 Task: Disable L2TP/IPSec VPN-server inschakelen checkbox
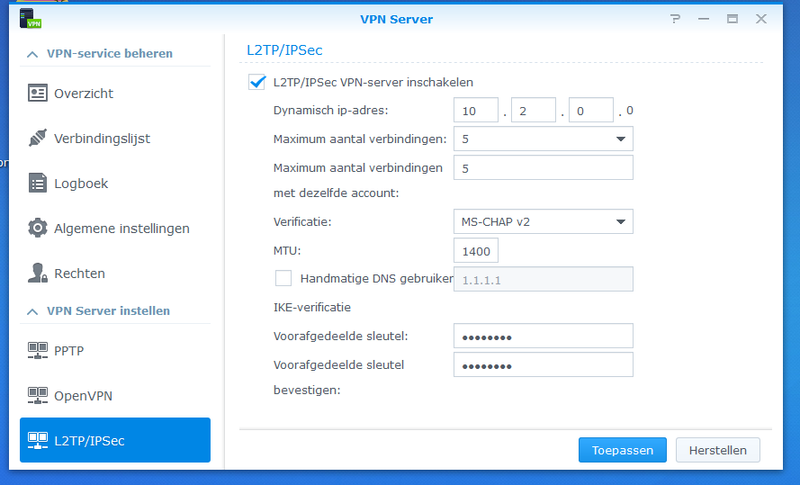coord(256,82)
